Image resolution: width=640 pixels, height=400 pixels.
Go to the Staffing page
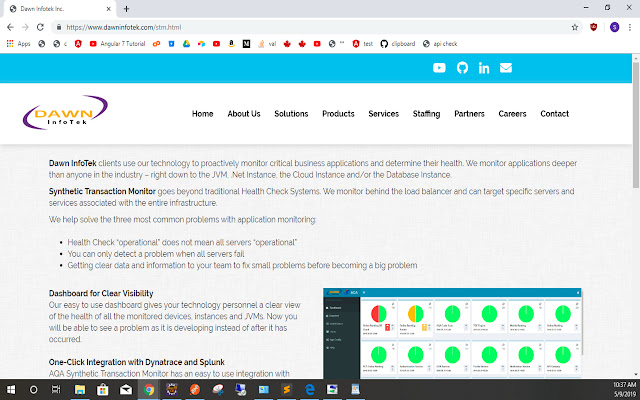(426, 114)
